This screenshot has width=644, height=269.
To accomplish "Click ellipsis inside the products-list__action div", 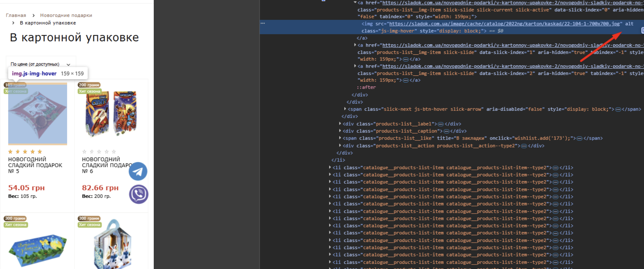I will click(524, 146).
